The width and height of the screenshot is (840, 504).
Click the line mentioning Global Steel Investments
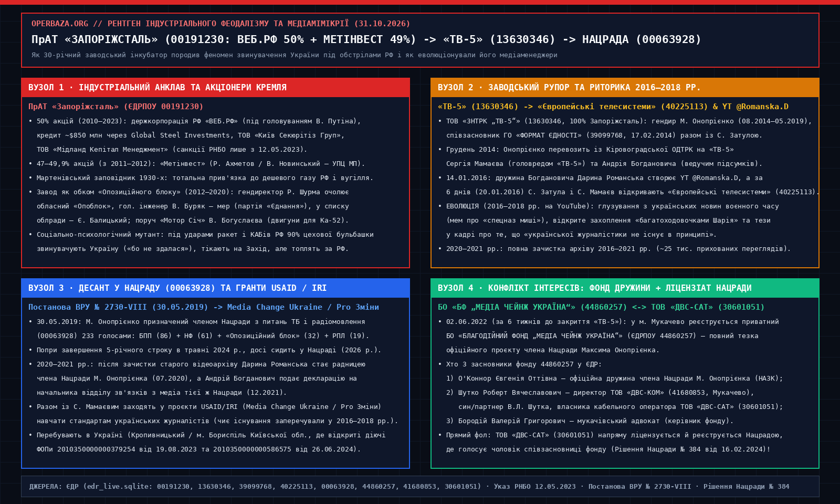(x=191, y=135)
